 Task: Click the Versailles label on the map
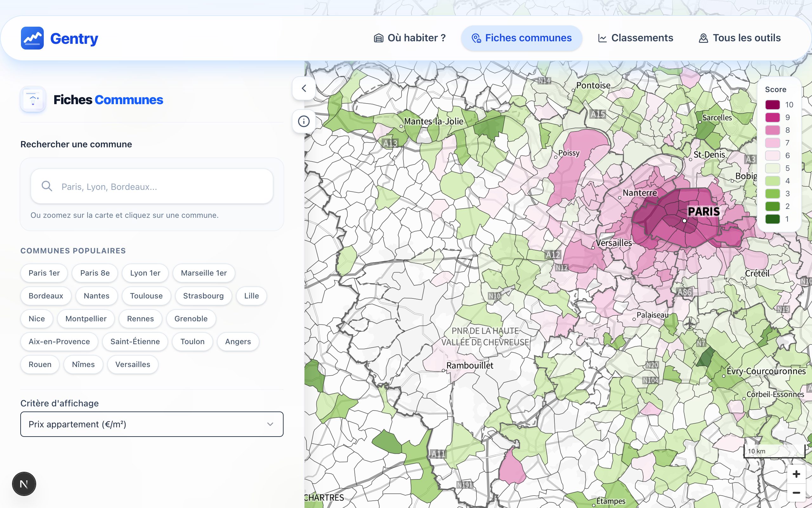tap(614, 243)
